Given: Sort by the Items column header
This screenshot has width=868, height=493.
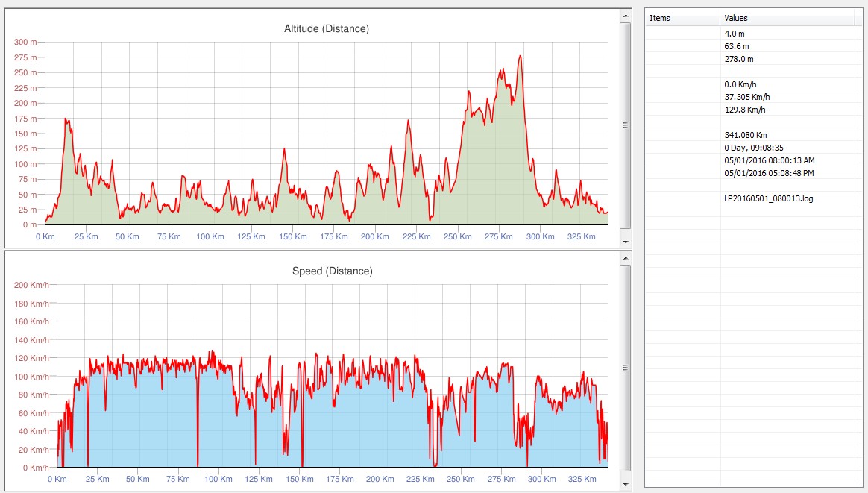Looking at the screenshot, I should (682, 18).
